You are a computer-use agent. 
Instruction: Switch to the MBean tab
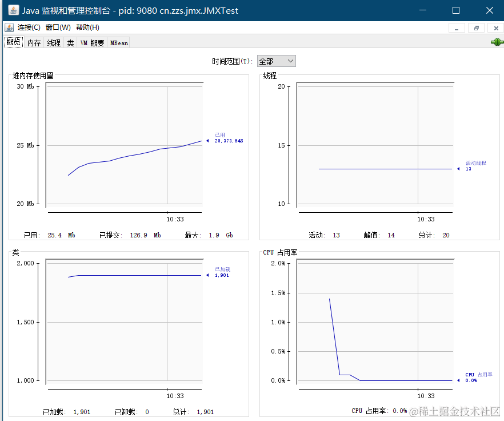[119, 43]
